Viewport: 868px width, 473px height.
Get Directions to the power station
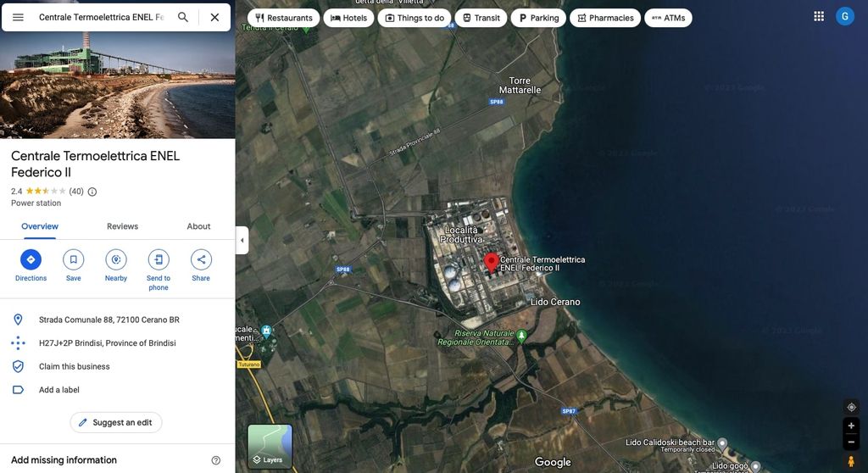[x=31, y=260]
